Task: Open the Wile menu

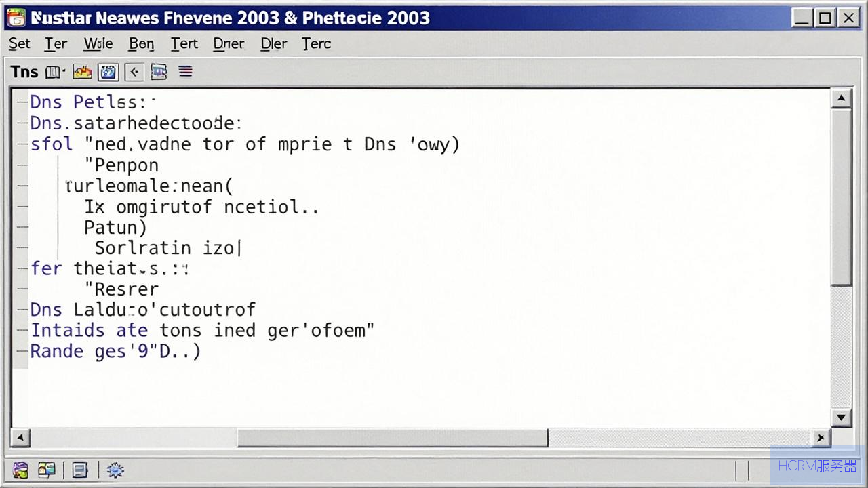Action: [x=98, y=44]
